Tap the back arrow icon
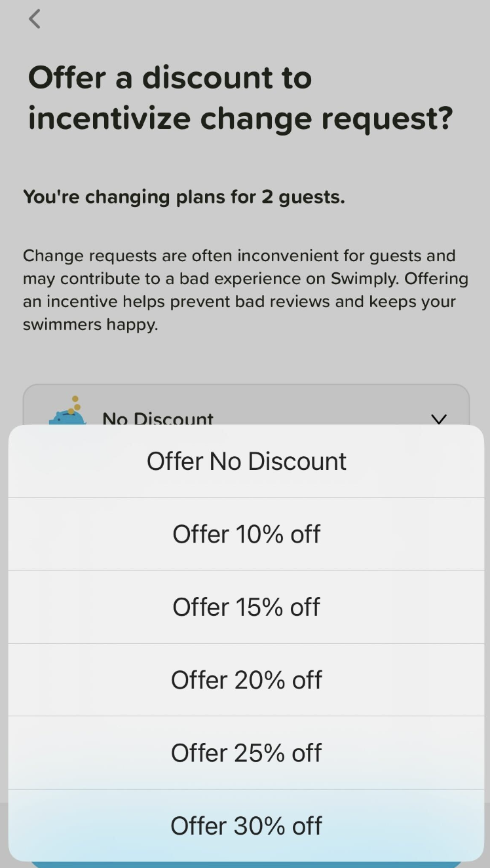490x868 pixels. coord(35,19)
